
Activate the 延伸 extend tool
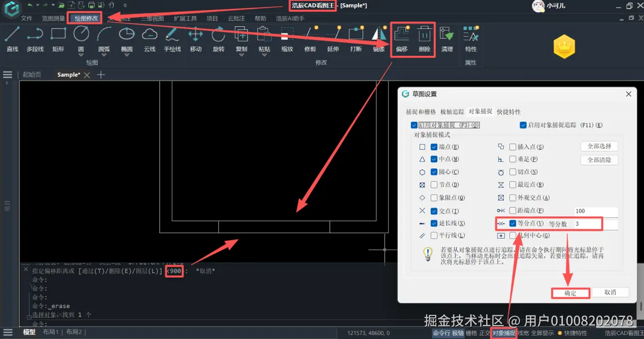[x=333, y=39]
